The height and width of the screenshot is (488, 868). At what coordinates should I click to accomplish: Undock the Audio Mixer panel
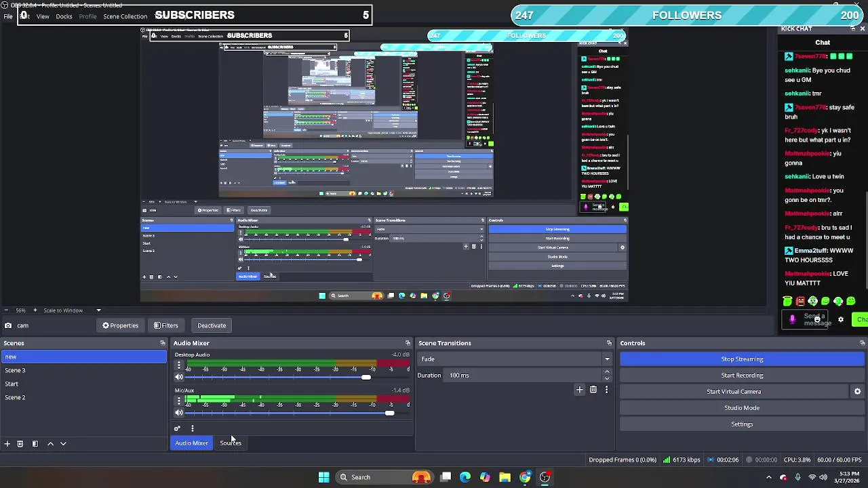point(408,343)
